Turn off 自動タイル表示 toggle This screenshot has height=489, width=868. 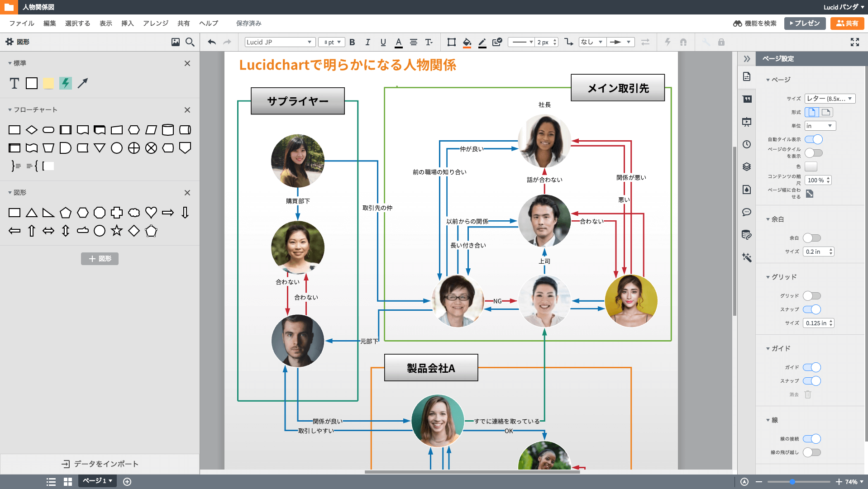813,139
